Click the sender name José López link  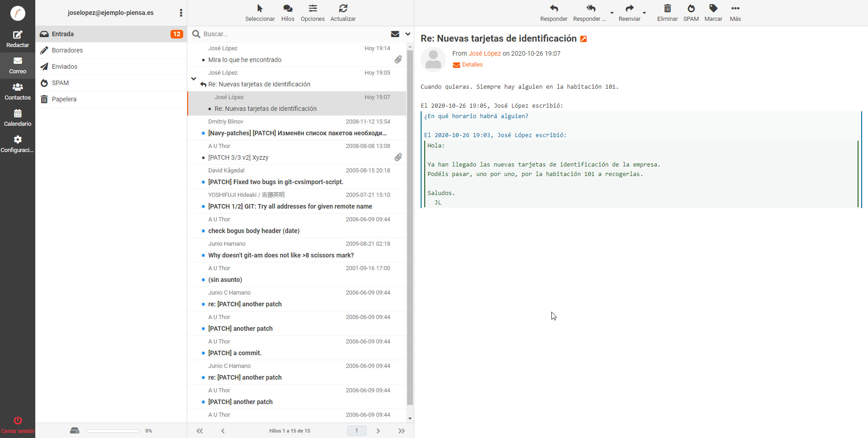click(x=484, y=53)
